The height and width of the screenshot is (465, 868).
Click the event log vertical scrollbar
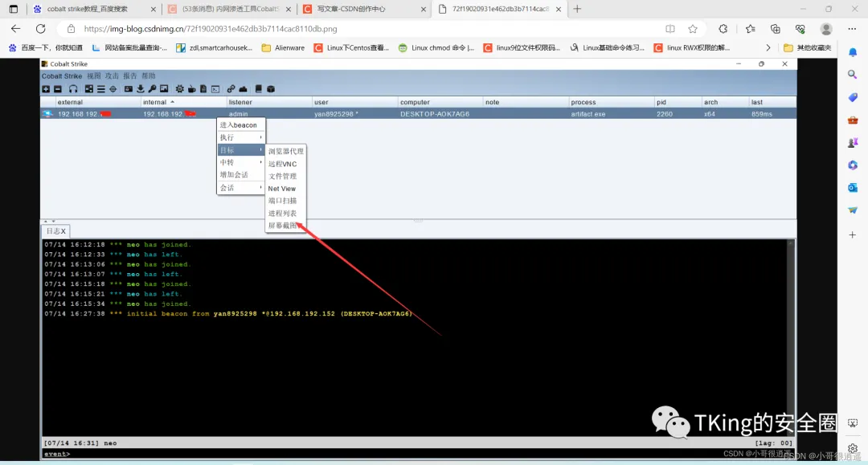792,337
